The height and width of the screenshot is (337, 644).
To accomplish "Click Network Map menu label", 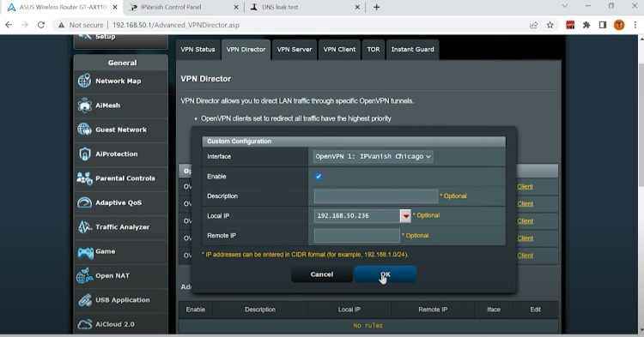I will coord(118,81).
